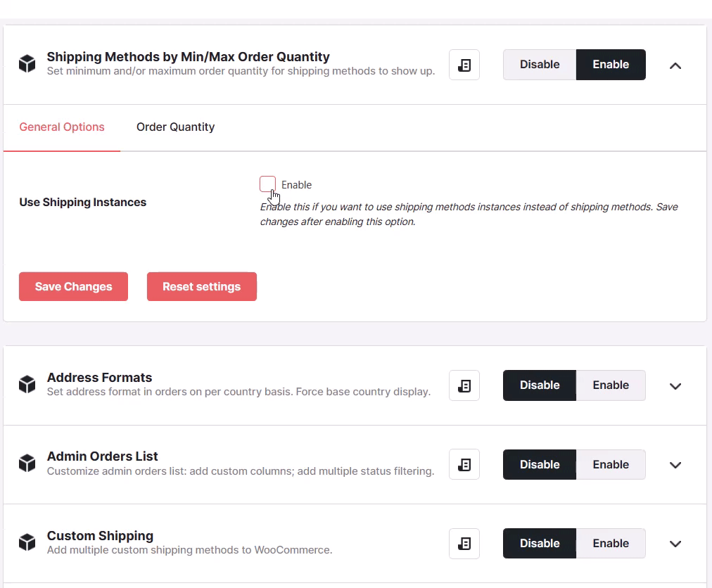The image size is (712, 588).
Task: Collapse the Shipping Methods by Min/Max section
Action: (x=675, y=66)
